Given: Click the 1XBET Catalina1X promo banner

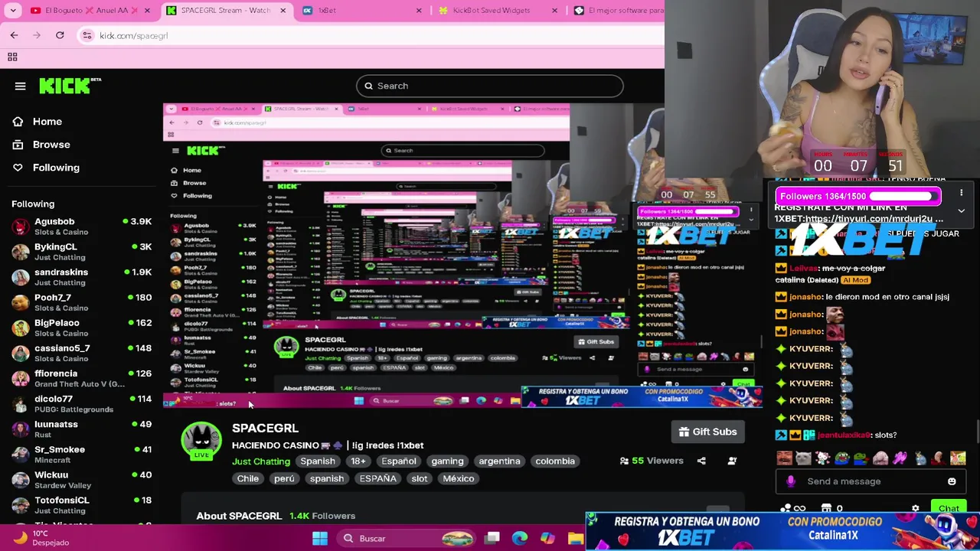Looking at the screenshot, I should [782, 531].
